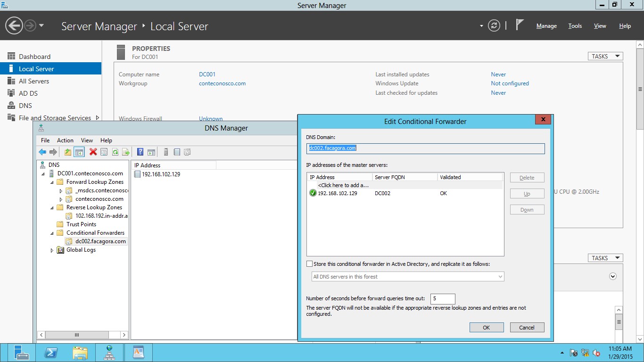Image resolution: width=644 pixels, height=362 pixels.
Task: Click the PowerShell icon on the taskbar
Action: pos(51,352)
